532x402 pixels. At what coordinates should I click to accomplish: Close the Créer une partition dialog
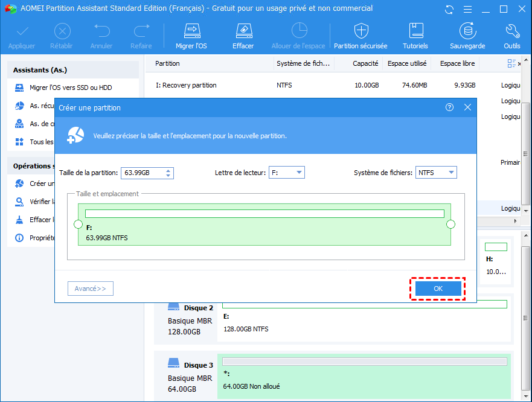coord(467,107)
